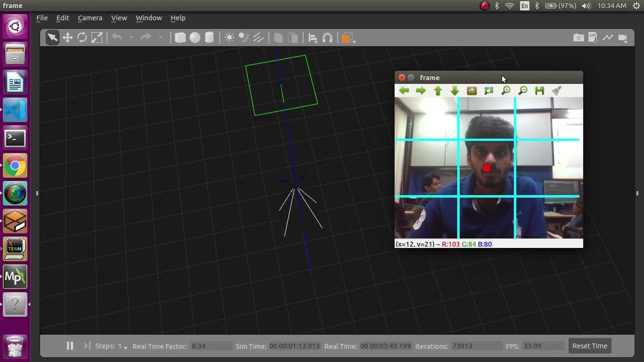This screenshot has width=644, height=362.
Task: Launch Google Chrome from dock
Action: pyautogui.click(x=15, y=166)
